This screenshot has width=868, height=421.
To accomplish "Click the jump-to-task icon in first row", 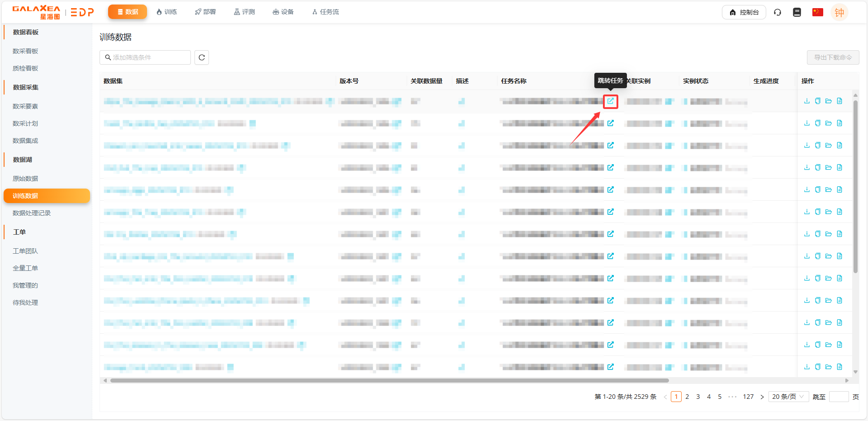I will 610,101.
